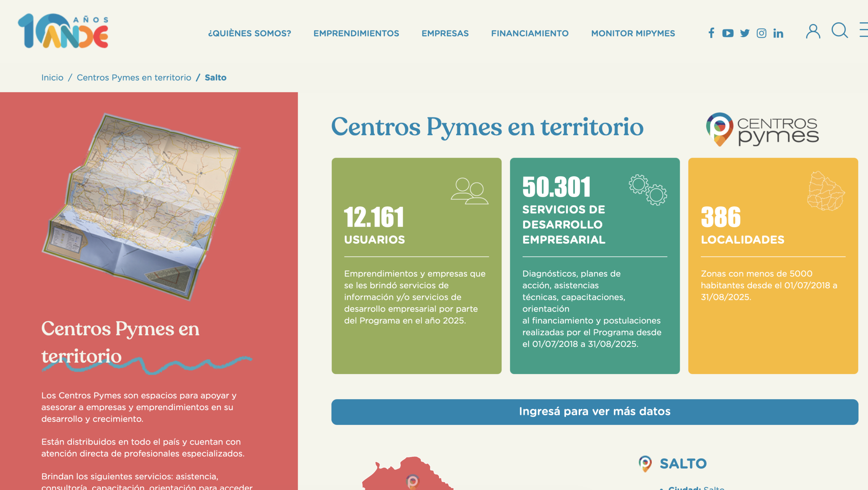Click the user account profile icon
The height and width of the screenshot is (490, 868).
[x=813, y=32]
